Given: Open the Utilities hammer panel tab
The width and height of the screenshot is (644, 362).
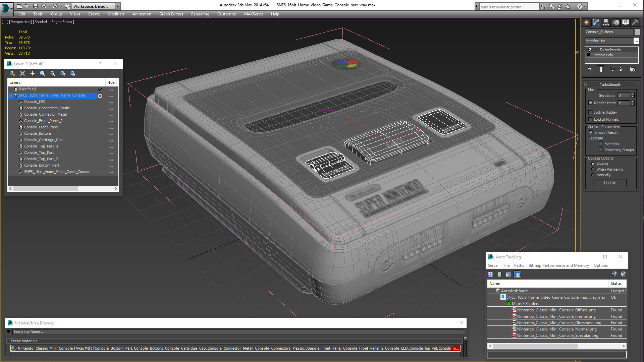Looking at the screenshot, I should point(635,22).
